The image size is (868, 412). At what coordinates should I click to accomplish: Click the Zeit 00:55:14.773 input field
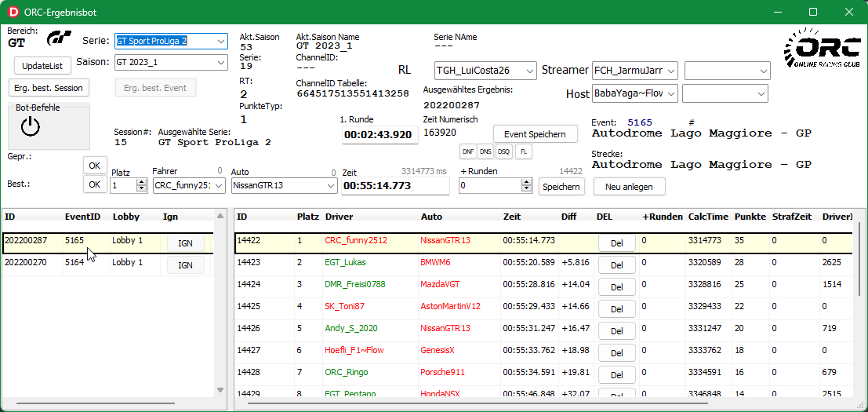[x=394, y=186]
